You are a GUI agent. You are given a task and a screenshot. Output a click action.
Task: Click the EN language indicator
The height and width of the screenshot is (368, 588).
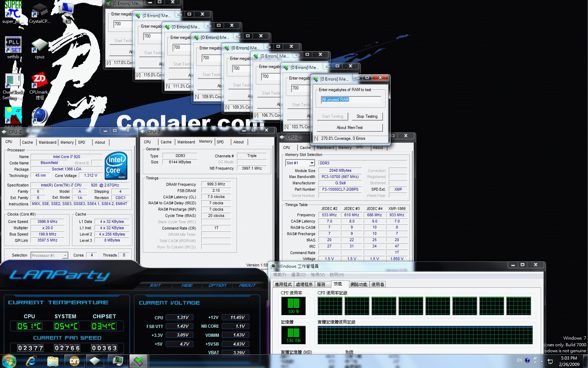519,360
